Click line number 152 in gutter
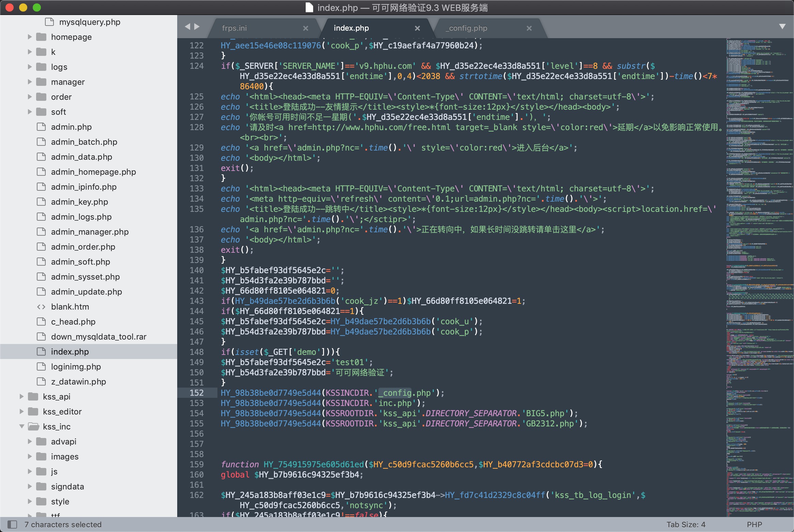 point(197,393)
